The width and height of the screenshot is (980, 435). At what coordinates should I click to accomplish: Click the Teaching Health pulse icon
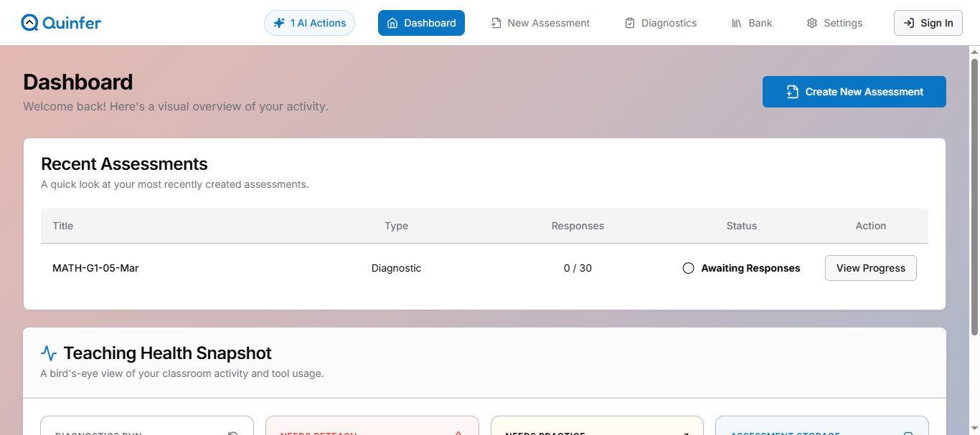[x=49, y=353]
